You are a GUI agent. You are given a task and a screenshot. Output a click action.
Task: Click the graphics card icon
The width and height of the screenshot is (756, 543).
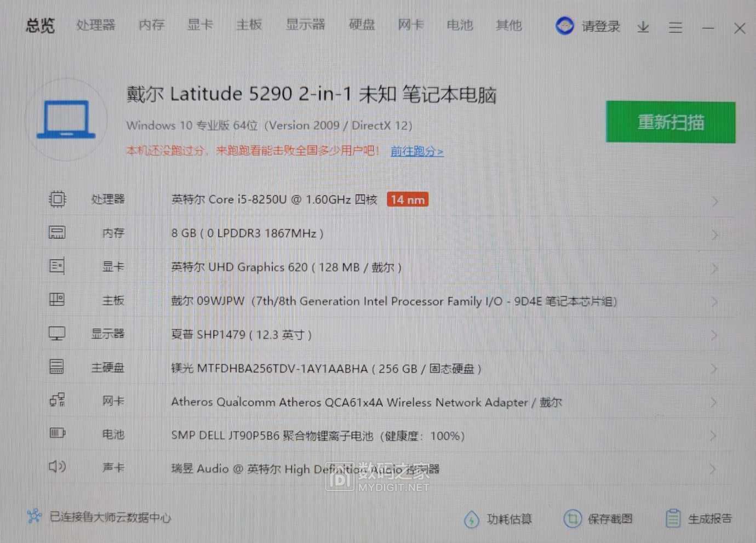[57, 266]
